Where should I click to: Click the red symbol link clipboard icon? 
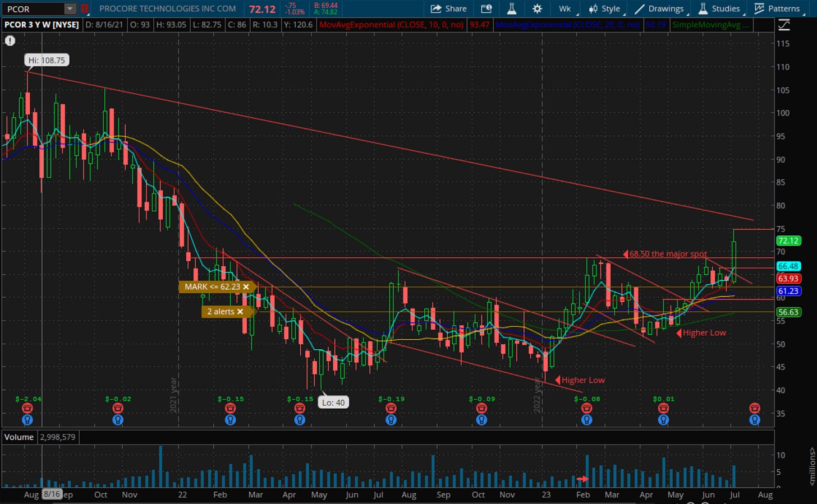(84, 9)
